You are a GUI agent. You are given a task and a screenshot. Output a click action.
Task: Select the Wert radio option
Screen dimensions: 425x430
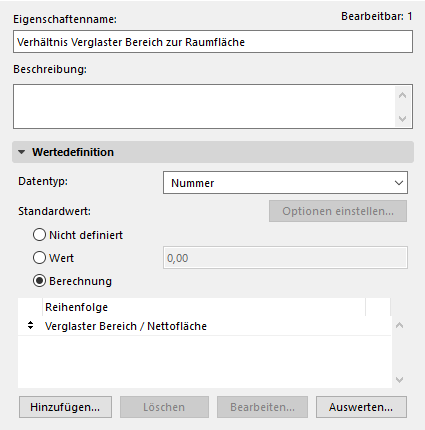click(x=39, y=258)
